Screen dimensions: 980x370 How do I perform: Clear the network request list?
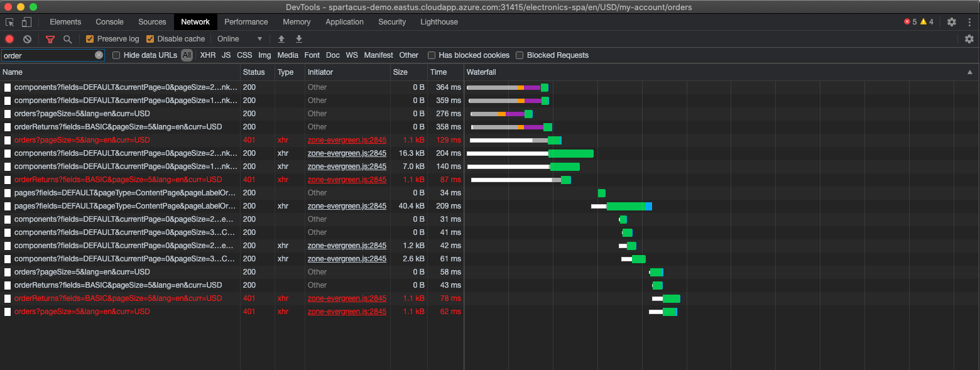pyautogui.click(x=26, y=38)
